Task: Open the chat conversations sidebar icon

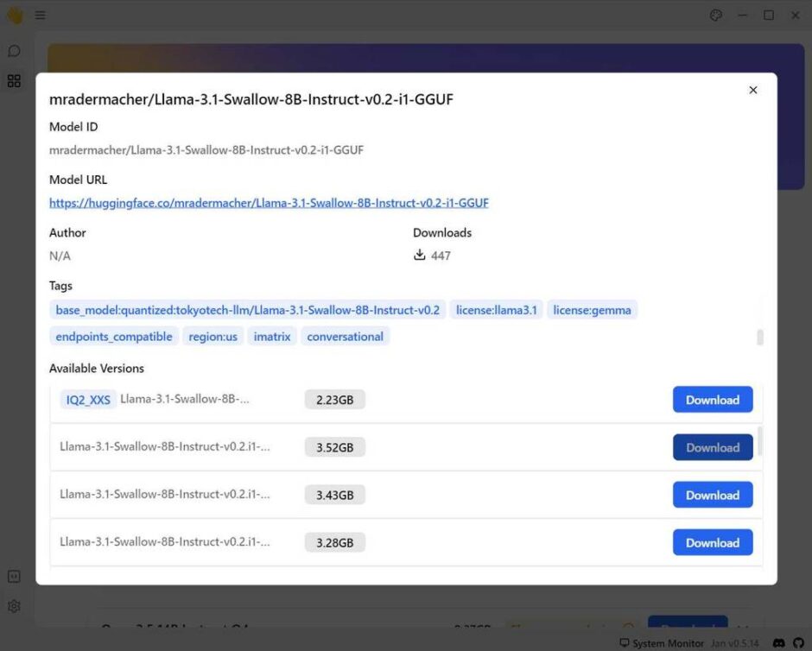Action: [14, 51]
